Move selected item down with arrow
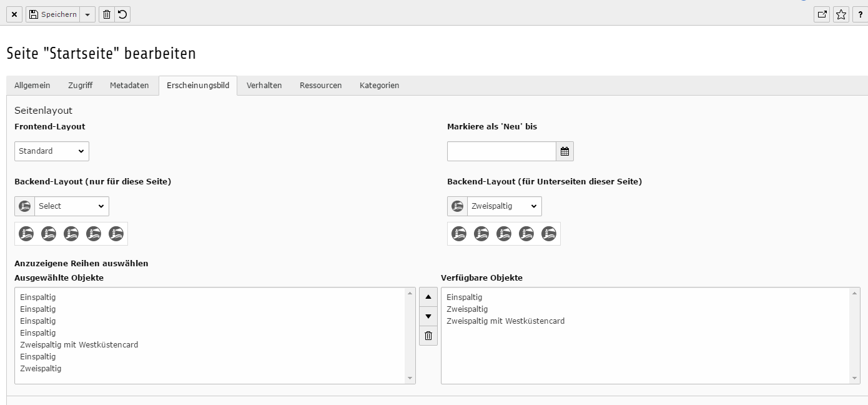 (428, 316)
